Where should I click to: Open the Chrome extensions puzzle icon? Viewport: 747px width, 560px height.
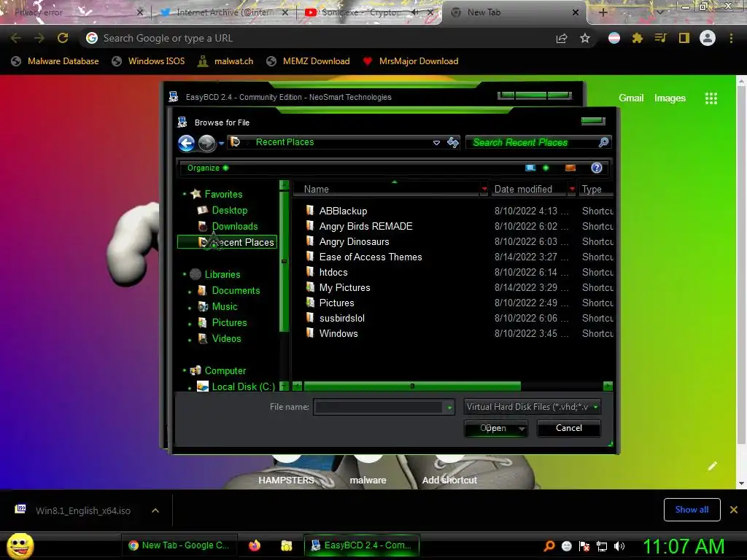pos(637,38)
